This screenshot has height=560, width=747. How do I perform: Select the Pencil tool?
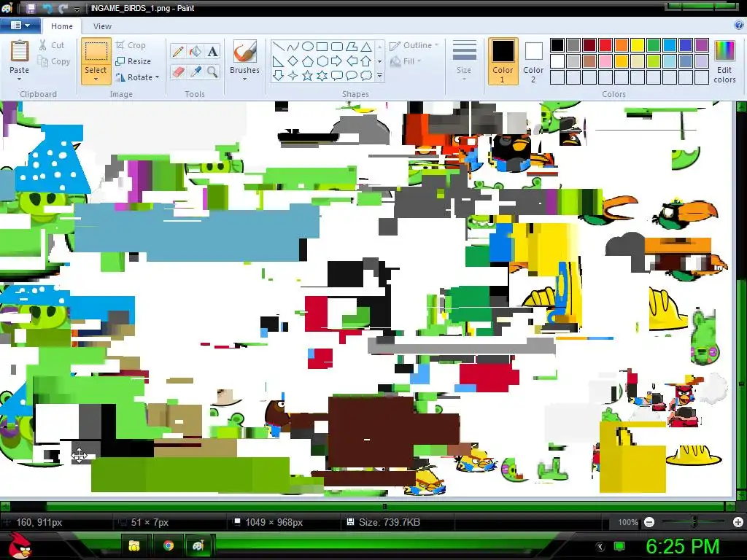(178, 52)
